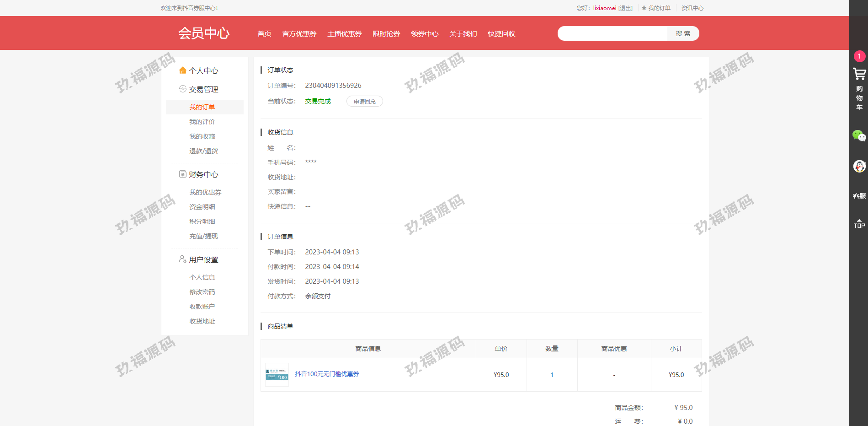Open 客服 customer service in sidebar

click(859, 196)
